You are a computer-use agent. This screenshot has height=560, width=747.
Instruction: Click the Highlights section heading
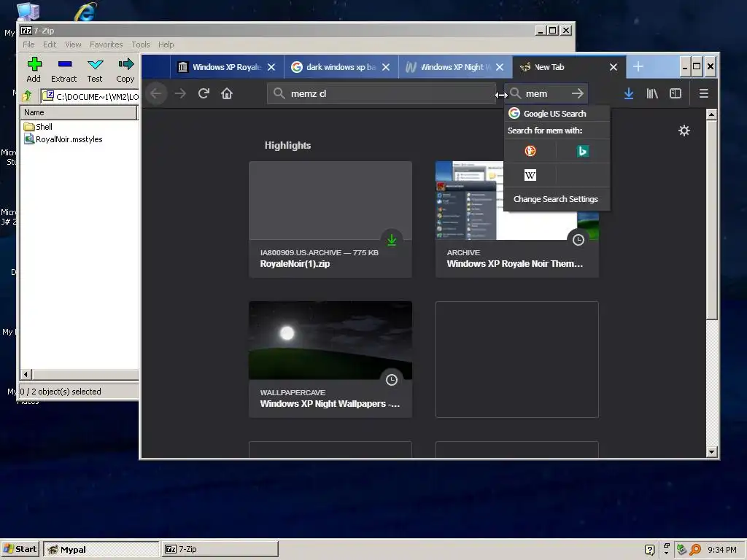coord(287,145)
